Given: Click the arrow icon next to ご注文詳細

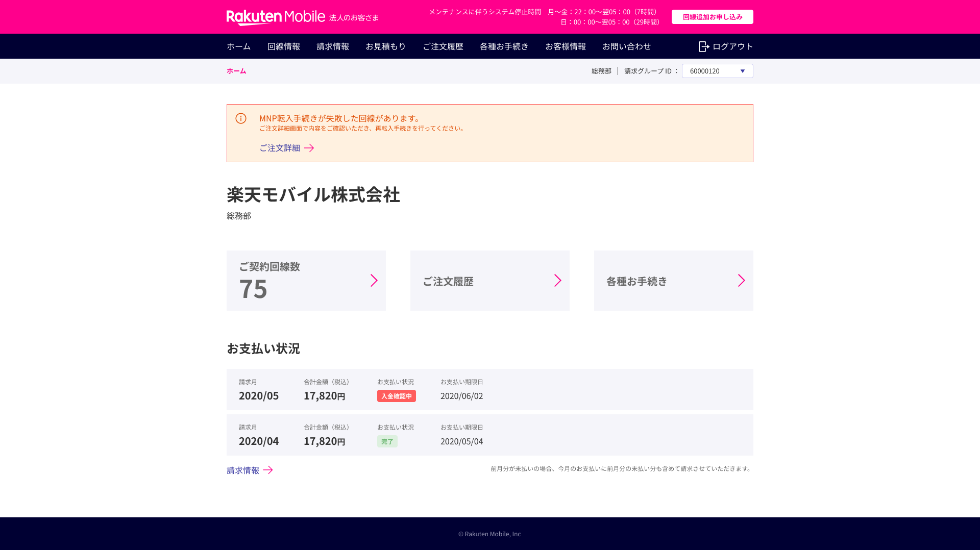Looking at the screenshot, I should coord(309,148).
